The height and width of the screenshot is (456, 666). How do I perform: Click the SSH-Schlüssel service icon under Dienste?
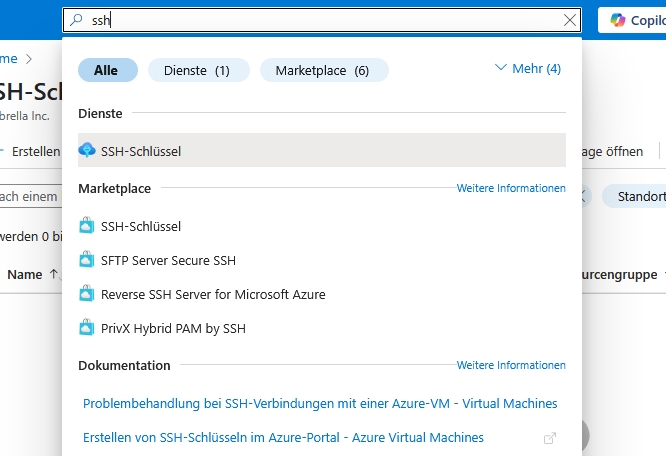(x=86, y=151)
